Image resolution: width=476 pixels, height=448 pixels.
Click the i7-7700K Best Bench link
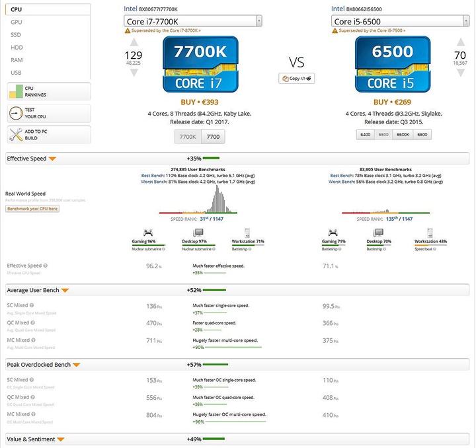click(153, 176)
